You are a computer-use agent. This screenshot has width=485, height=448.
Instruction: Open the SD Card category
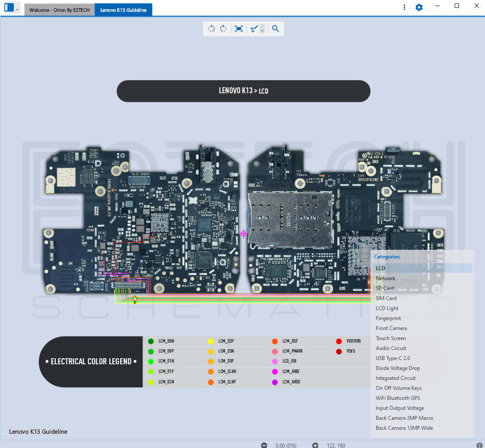[422, 288]
